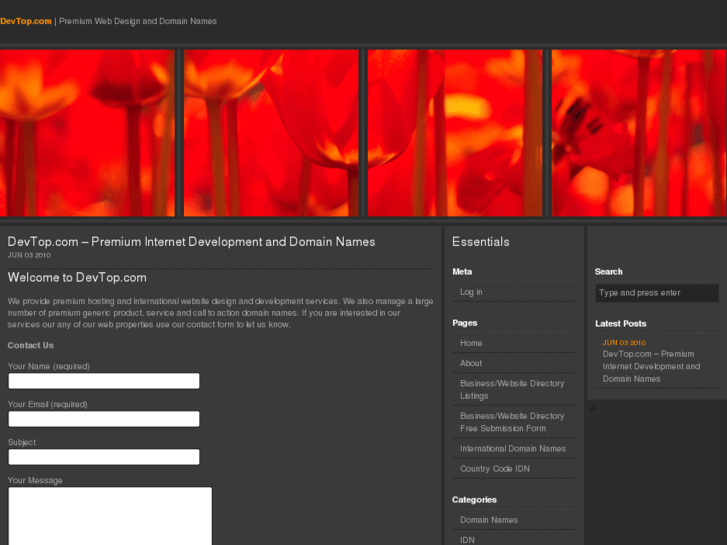727x545 pixels.
Task: Click the small smiley icon below Latest Posts
Action: coord(593,407)
